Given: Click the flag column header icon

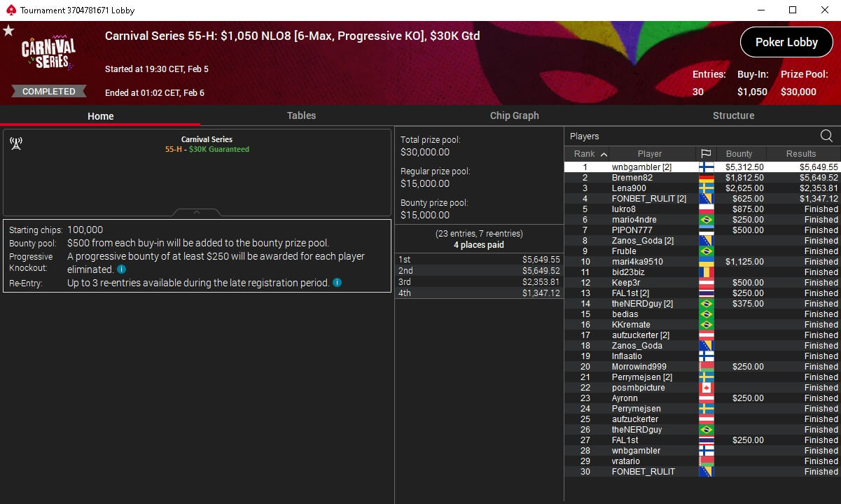Looking at the screenshot, I should 706,153.
